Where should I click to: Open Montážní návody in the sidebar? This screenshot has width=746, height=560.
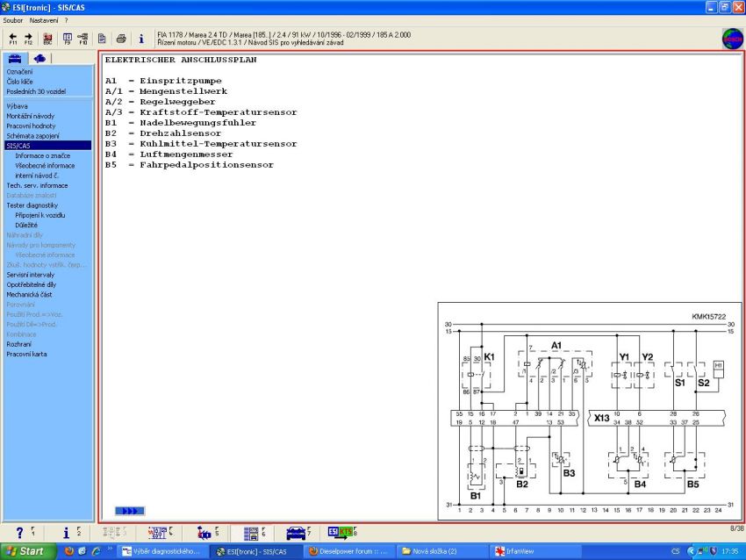[x=31, y=116]
